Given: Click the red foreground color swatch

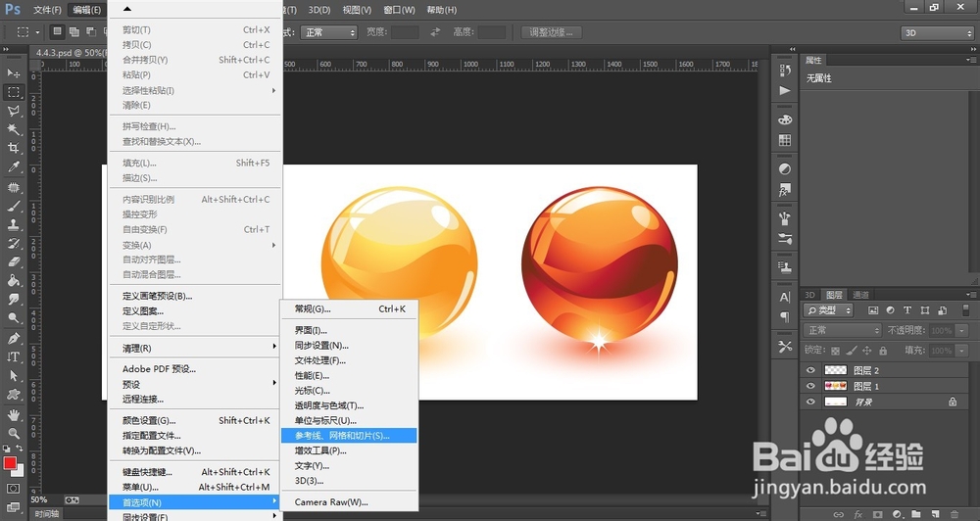Looking at the screenshot, I should coord(10,463).
